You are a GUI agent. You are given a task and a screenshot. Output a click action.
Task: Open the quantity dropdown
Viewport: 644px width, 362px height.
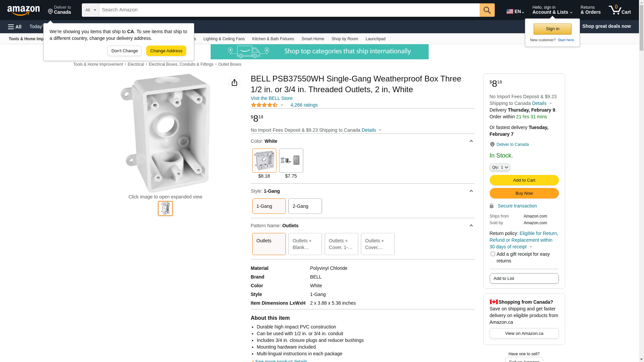pyautogui.click(x=500, y=167)
